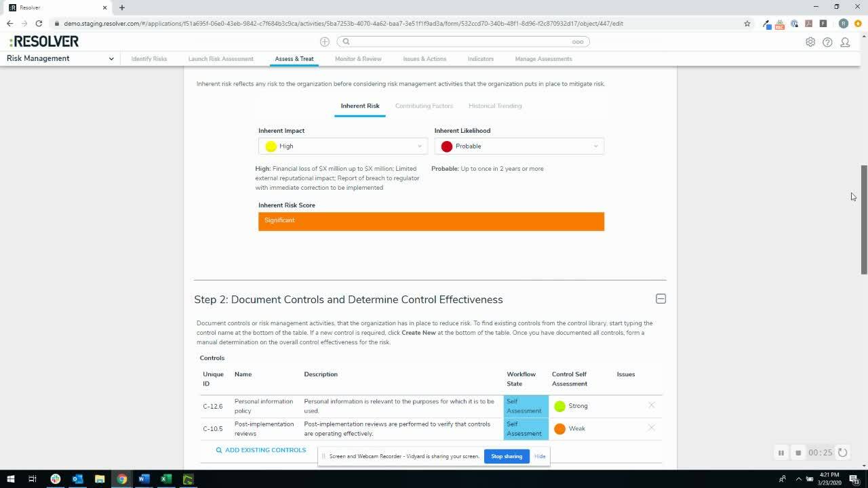Click the Resolver logo

click(x=43, y=41)
